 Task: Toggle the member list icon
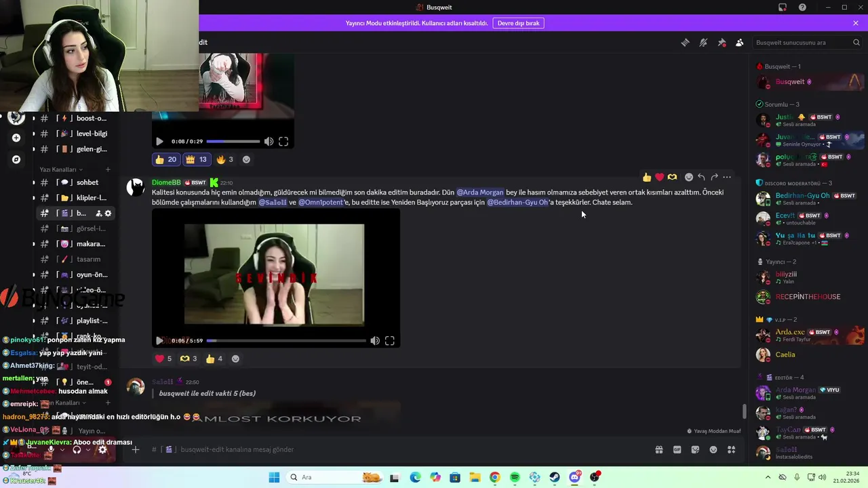click(740, 42)
